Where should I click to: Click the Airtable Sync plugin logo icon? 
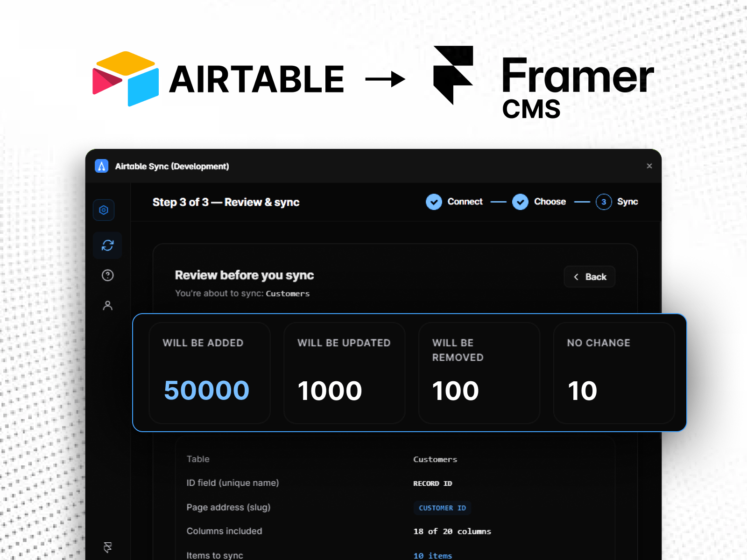[101, 166]
